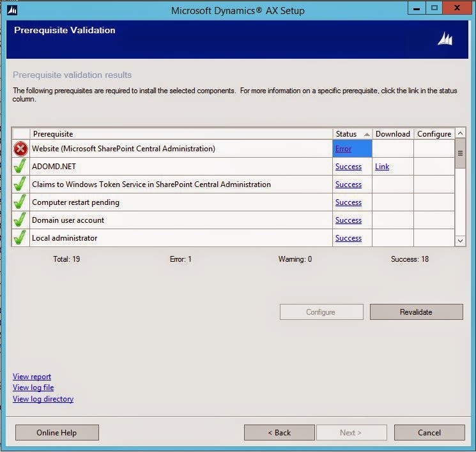Select the Domain user account row text
Image resolution: width=476 pixels, height=452 pixels.
68,220
